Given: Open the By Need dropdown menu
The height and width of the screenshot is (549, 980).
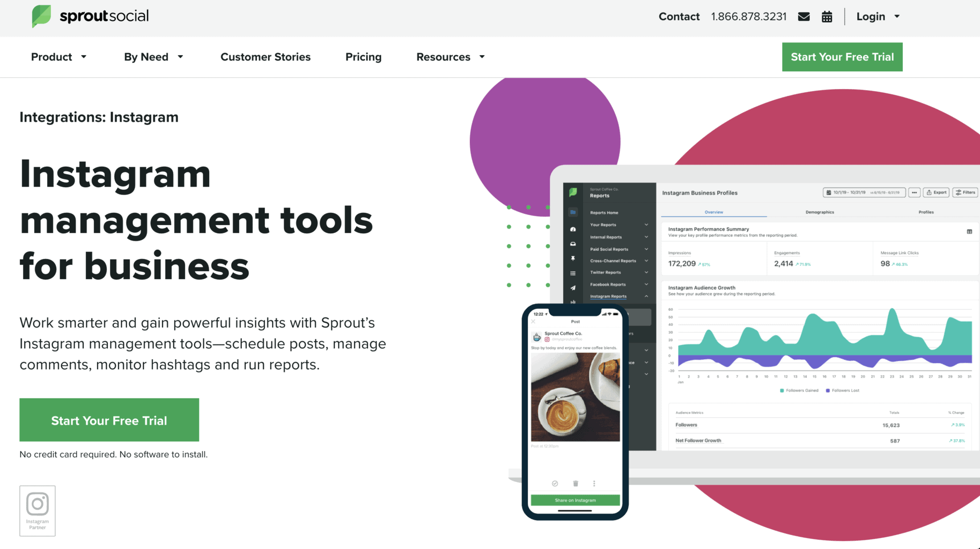Looking at the screenshot, I should 154,57.
